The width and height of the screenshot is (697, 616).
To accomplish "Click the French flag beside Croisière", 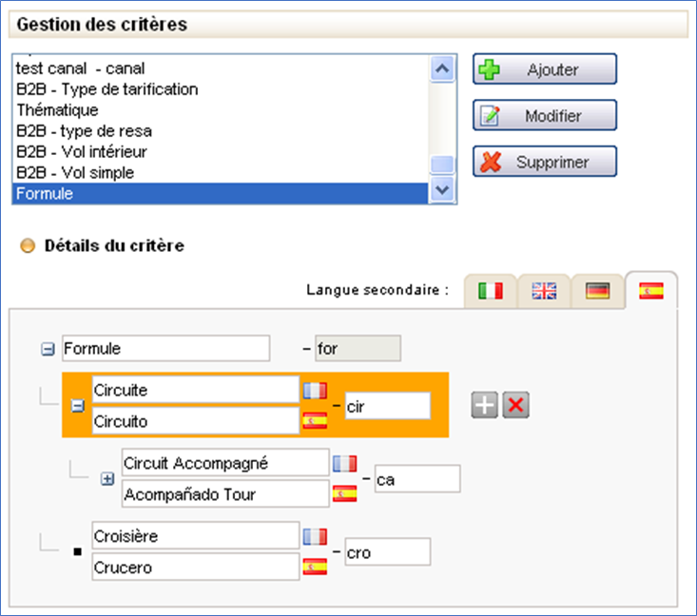I will click(314, 537).
